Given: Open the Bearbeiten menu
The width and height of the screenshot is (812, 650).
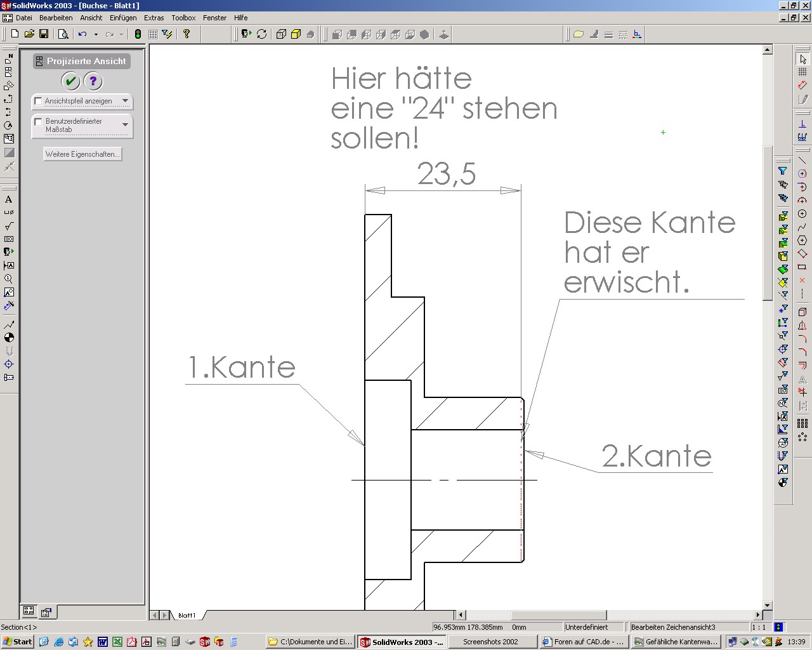Looking at the screenshot, I should 56,18.
